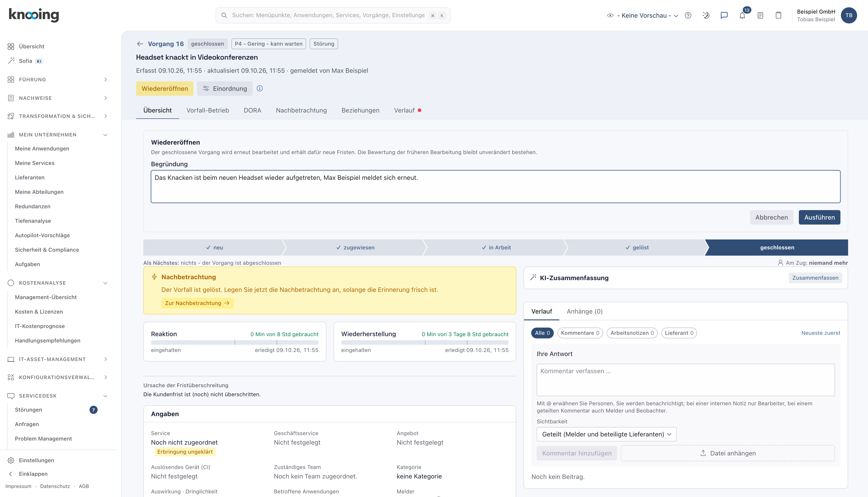Open the help question mark icon

pos(688,15)
